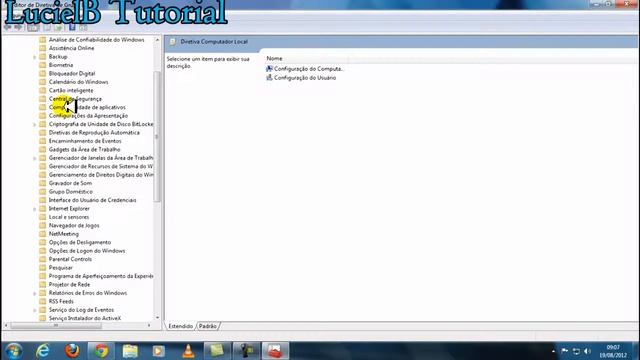Open Sticky Notes taskbar icon

pyautogui.click(x=217, y=351)
